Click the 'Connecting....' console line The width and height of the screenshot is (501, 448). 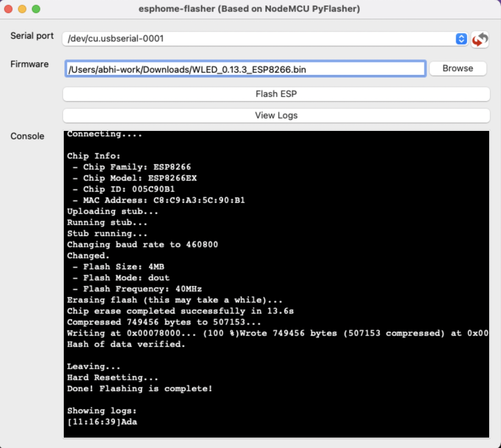(104, 134)
